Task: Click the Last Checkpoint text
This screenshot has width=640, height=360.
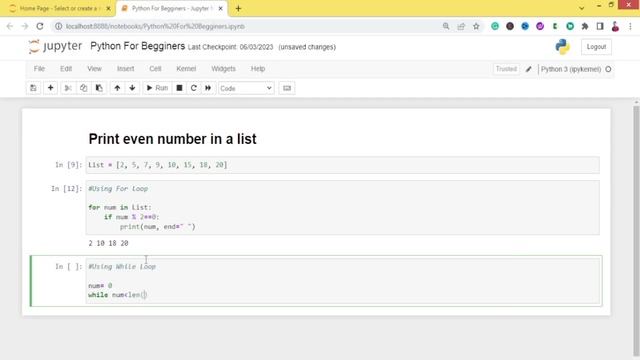Action: click(x=231, y=47)
